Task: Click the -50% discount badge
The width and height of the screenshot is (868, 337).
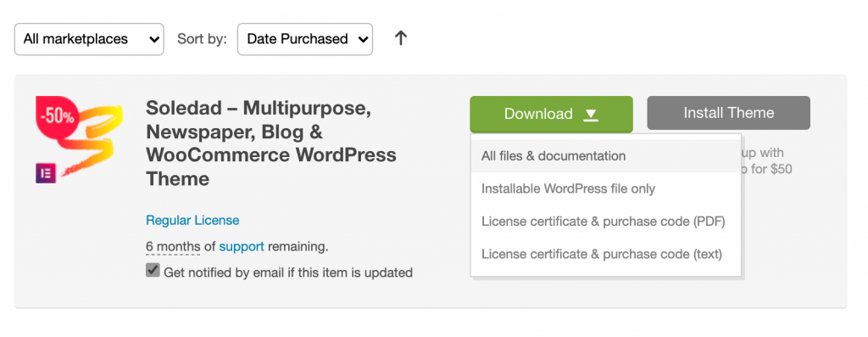Action: click(x=58, y=117)
